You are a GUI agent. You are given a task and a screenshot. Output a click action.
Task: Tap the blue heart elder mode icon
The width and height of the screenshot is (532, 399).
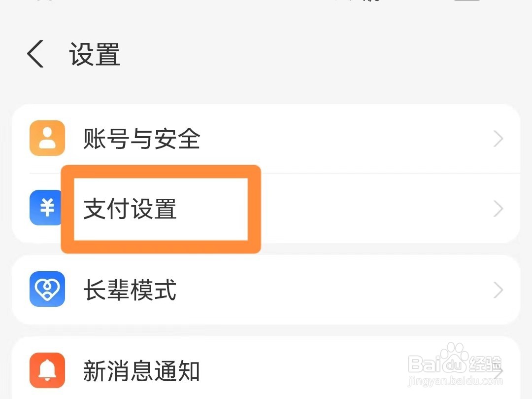pos(46,290)
